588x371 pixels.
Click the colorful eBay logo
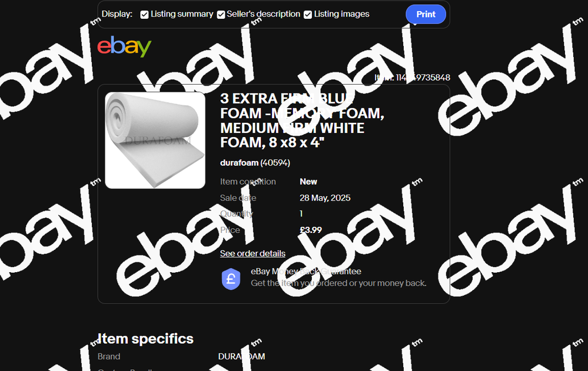click(x=124, y=46)
